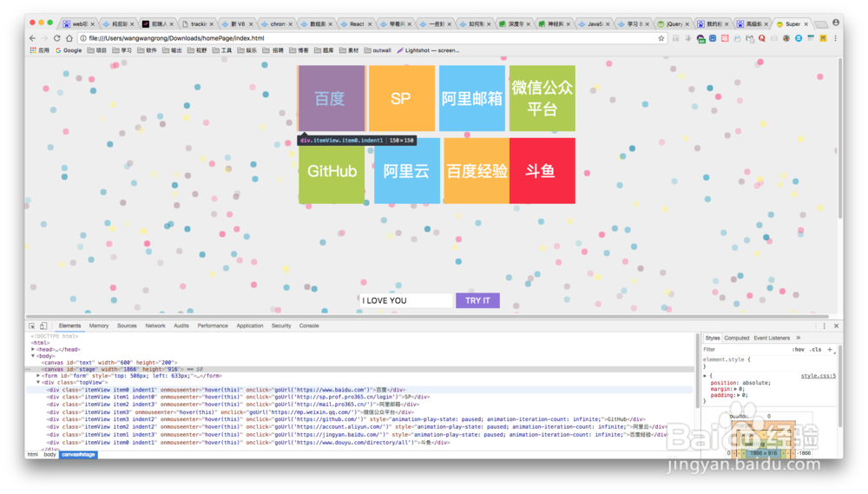The height and width of the screenshot is (494, 868).
Task: Open the 百度经验 orange tile
Action: tap(477, 171)
